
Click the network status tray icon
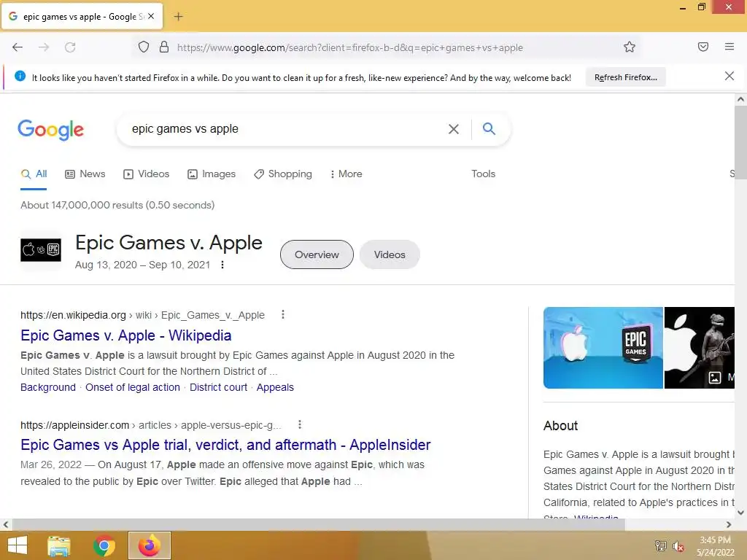661,545
